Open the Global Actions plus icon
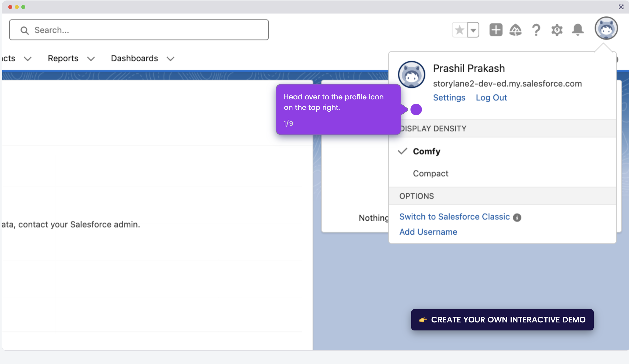 click(495, 30)
